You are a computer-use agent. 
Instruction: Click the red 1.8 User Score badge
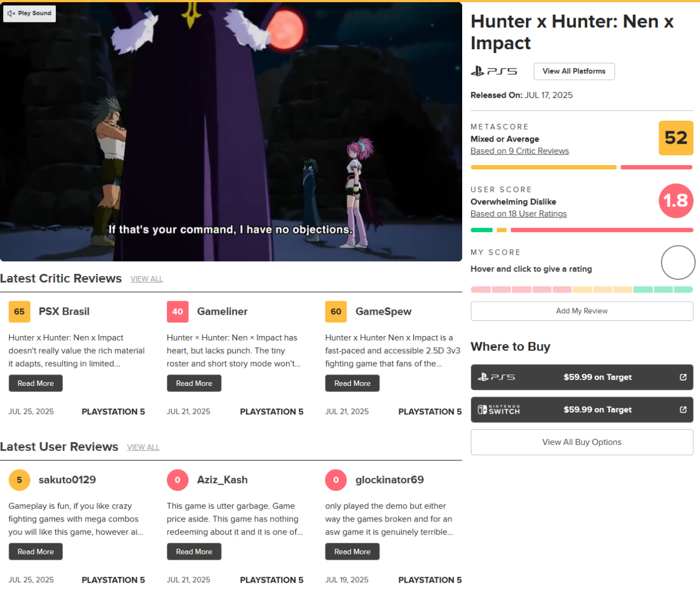(x=675, y=201)
